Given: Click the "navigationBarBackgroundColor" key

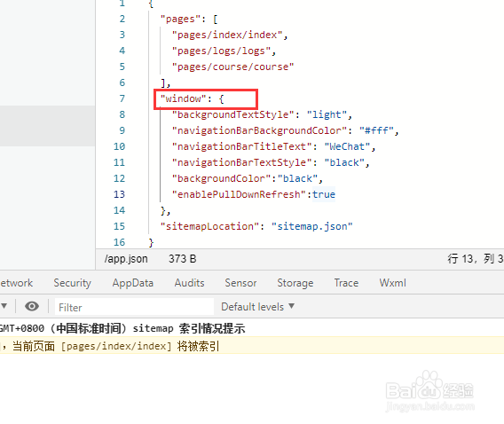Looking at the screenshot, I should (x=259, y=130).
